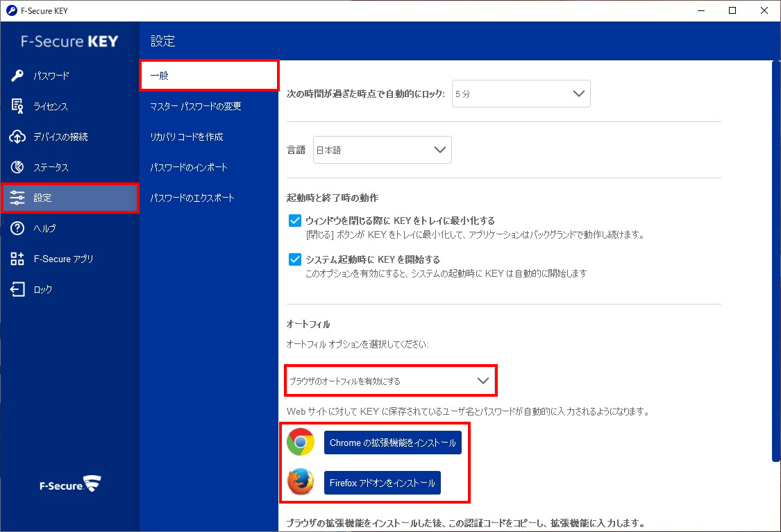This screenshot has width=781, height=532.
Task: Open the リカバリ コードを作成 settings section
Action: (x=187, y=137)
